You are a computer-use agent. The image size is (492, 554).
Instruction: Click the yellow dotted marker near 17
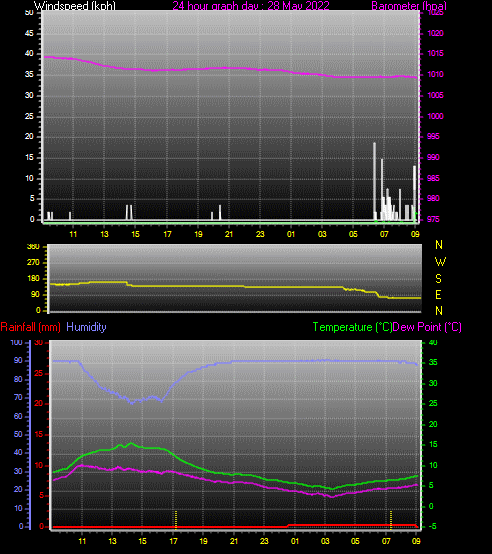click(x=176, y=520)
